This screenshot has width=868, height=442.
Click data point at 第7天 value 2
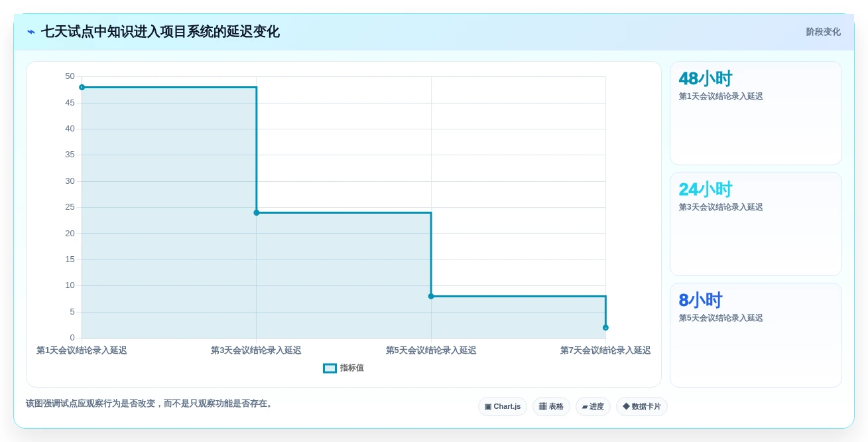click(x=605, y=327)
